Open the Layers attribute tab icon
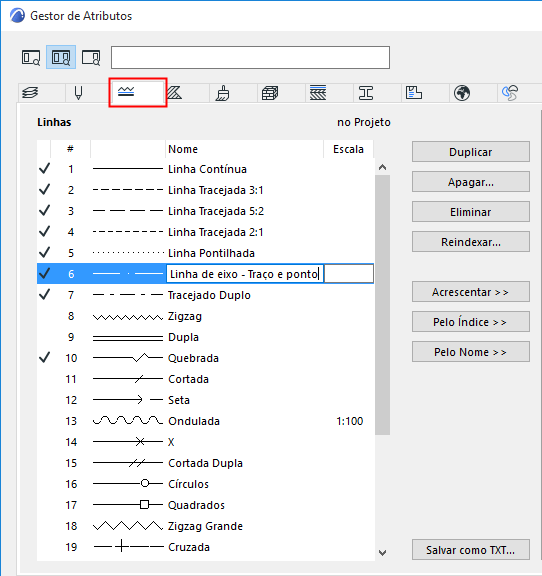 coord(30,93)
